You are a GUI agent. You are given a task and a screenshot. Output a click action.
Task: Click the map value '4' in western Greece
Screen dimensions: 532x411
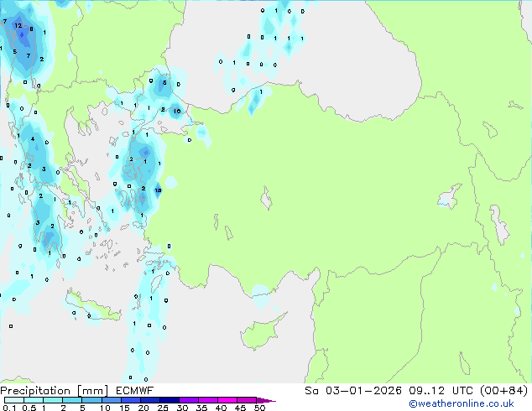[33, 138]
